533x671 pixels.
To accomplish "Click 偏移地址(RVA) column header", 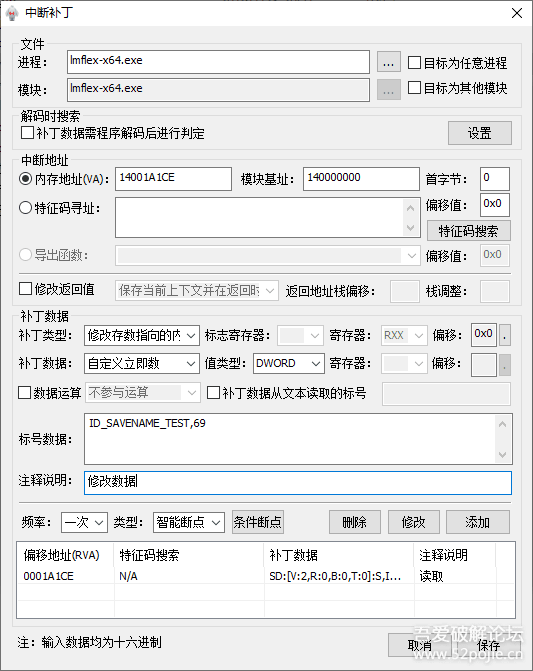I will coord(65,555).
